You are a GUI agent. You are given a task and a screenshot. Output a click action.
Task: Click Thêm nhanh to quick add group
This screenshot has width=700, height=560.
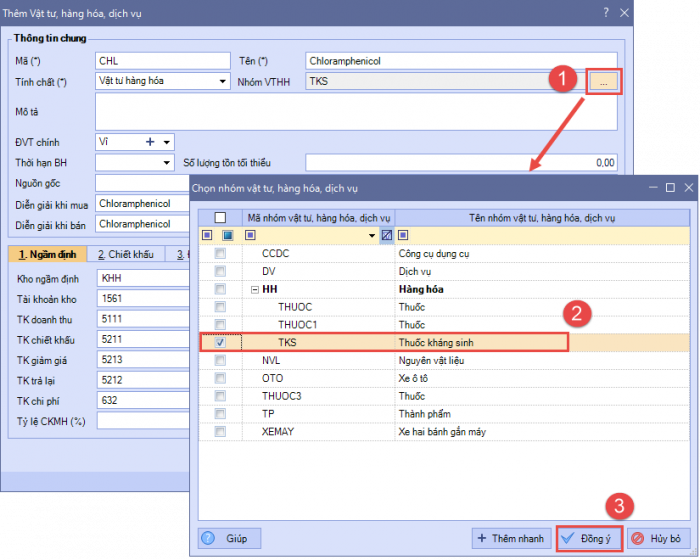coord(511,538)
